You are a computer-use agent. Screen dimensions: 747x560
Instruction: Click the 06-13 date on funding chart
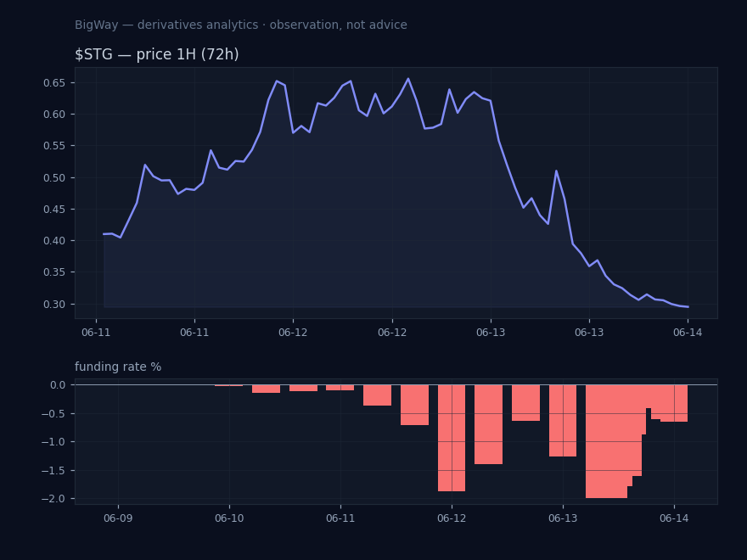563,518
